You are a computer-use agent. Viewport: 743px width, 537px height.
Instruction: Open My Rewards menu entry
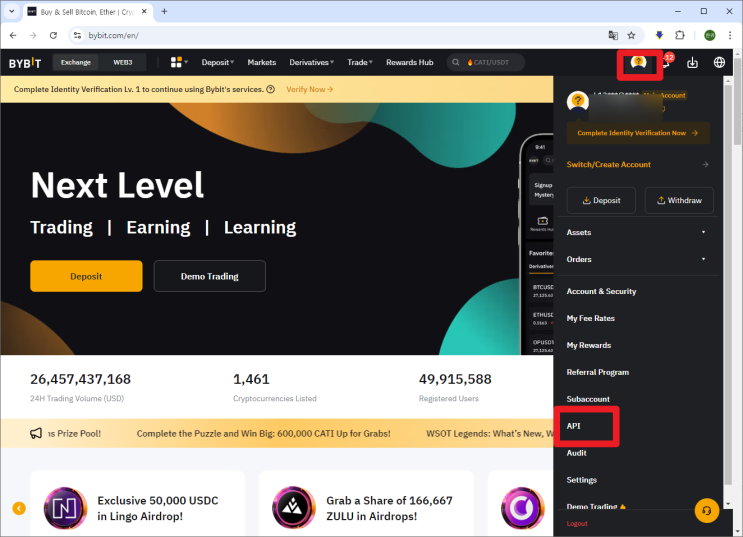tap(589, 345)
